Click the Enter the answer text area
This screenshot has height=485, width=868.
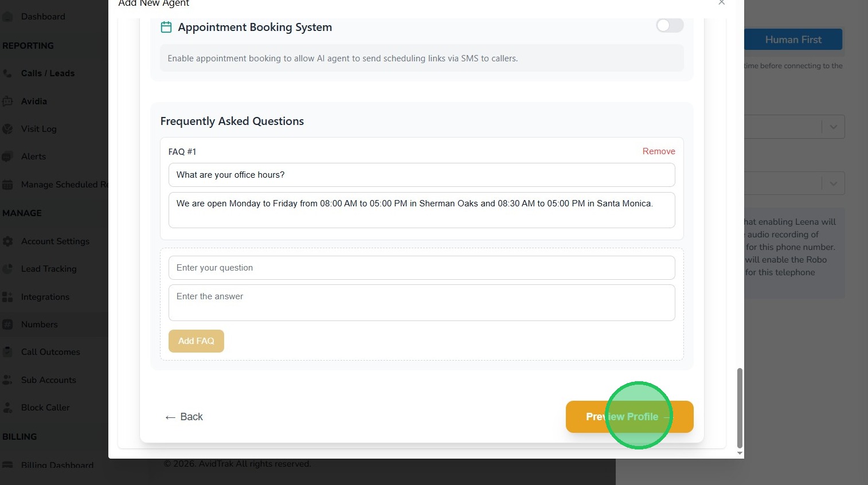(421, 303)
